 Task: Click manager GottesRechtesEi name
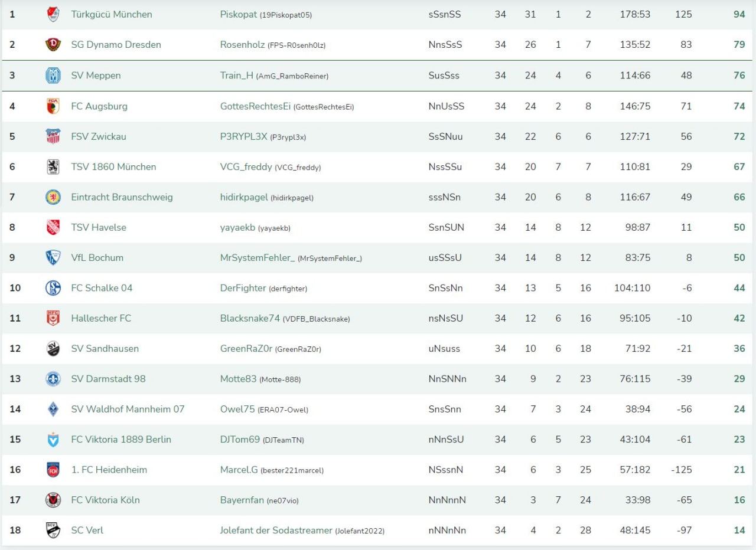(x=255, y=106)
